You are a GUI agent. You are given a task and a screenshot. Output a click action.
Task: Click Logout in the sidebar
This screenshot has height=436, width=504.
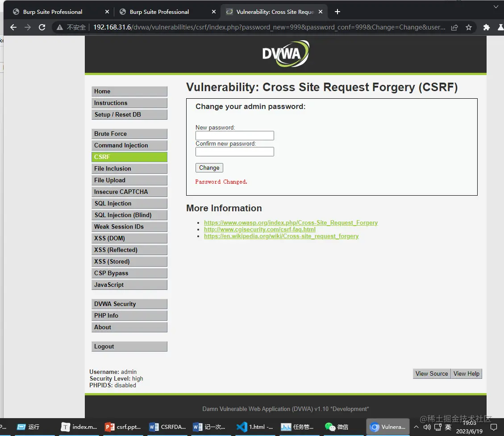[129, 346]
